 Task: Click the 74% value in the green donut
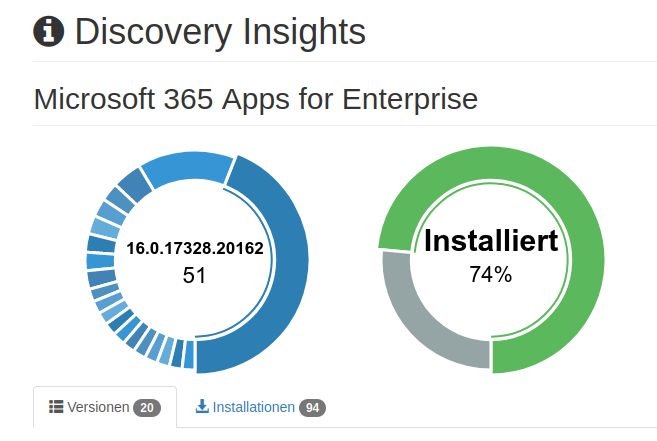pyautogui.click(x=491, y=274)
